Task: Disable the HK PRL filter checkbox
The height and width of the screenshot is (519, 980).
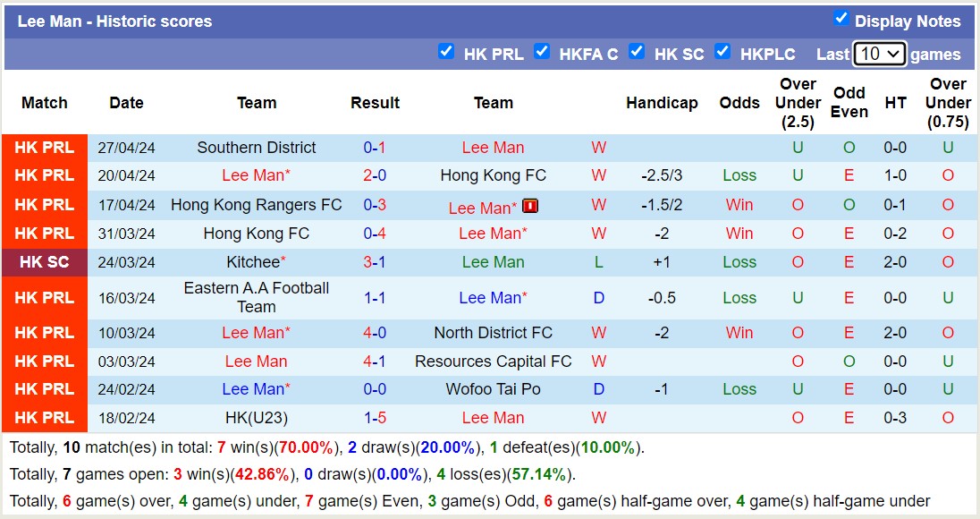Action: pyautogui.click(x=446, y=52)
